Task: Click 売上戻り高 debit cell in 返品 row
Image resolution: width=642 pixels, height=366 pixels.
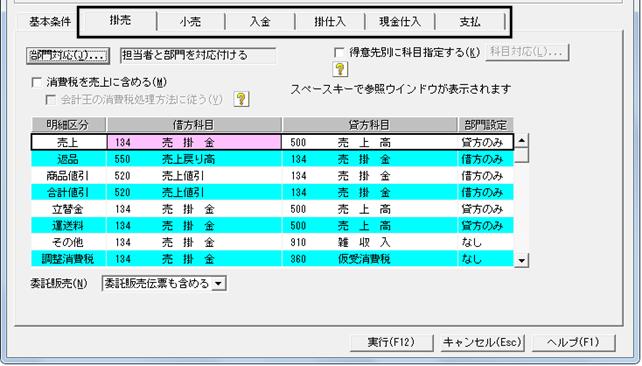Action: click(194, 159)
